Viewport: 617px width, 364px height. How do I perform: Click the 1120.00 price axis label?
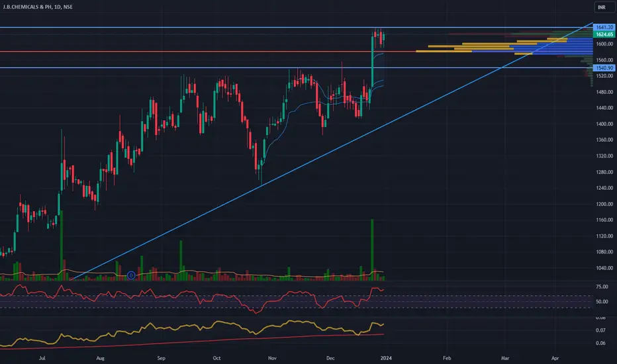(604, 236)
